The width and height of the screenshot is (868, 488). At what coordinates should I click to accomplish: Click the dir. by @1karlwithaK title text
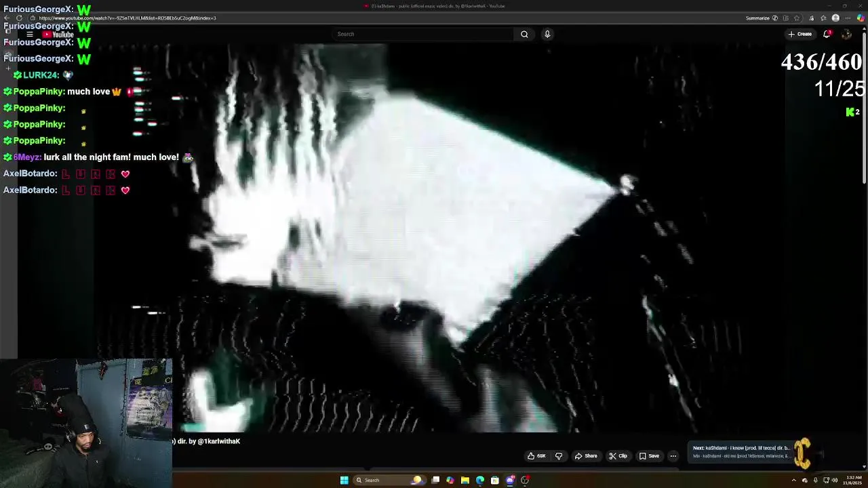pos(208,441)
